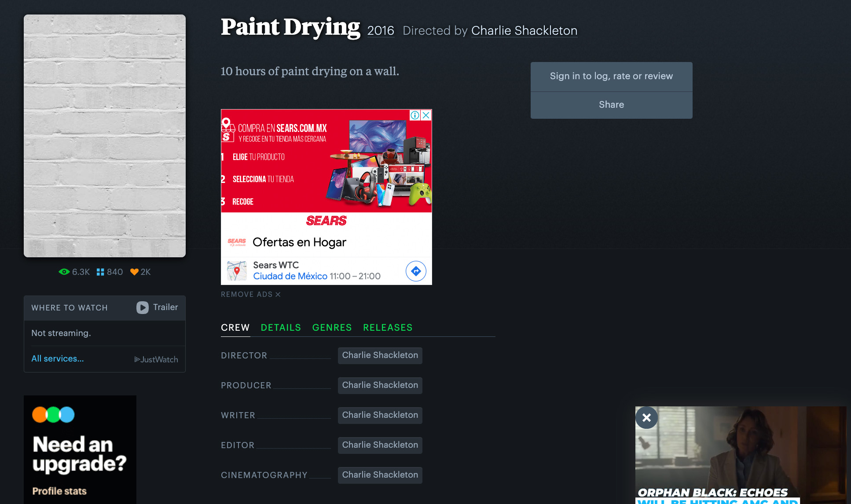851x504 pixels.
Task: Click Charlie Shackleton under Director
Action: [x=380, y=355]
